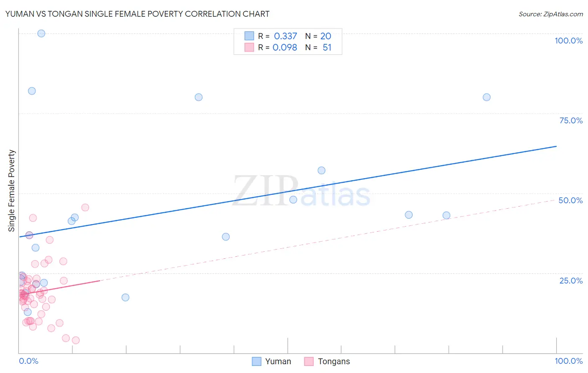Click the highest Tongan data point
Viewport: 588px width, 373px height.
click(x=85, y=207)
